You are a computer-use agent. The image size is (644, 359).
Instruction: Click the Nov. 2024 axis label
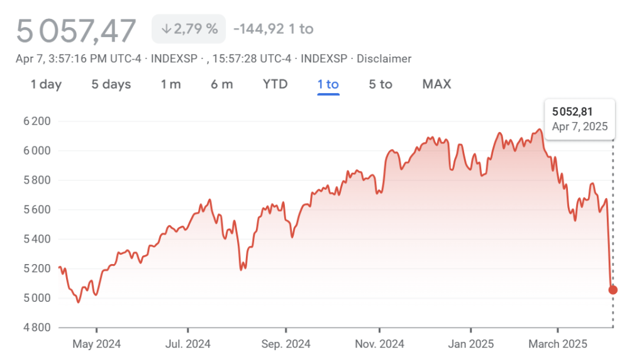tap(379, 344)
